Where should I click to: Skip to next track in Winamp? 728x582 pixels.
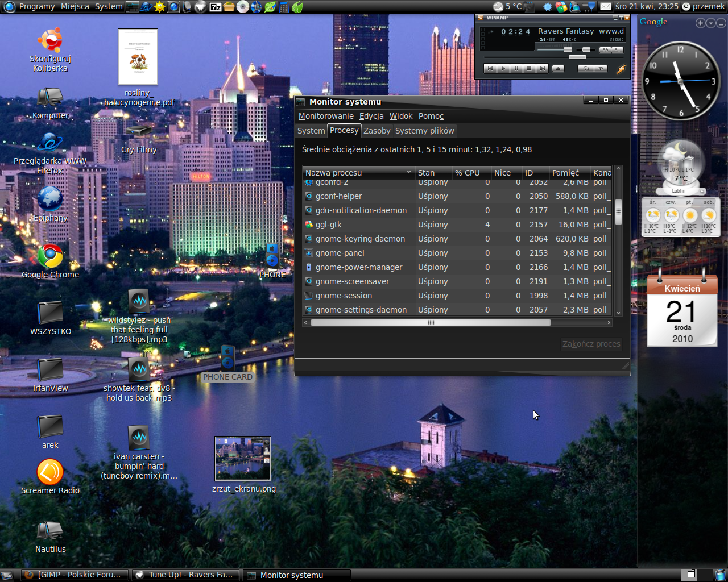[x=542, y=69]
